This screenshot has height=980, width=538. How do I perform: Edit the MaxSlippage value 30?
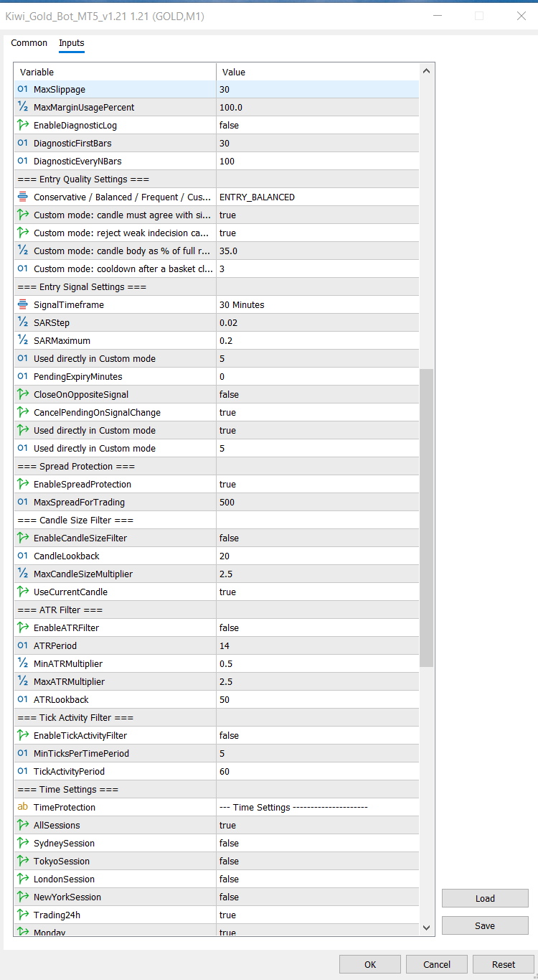[318, 89]
